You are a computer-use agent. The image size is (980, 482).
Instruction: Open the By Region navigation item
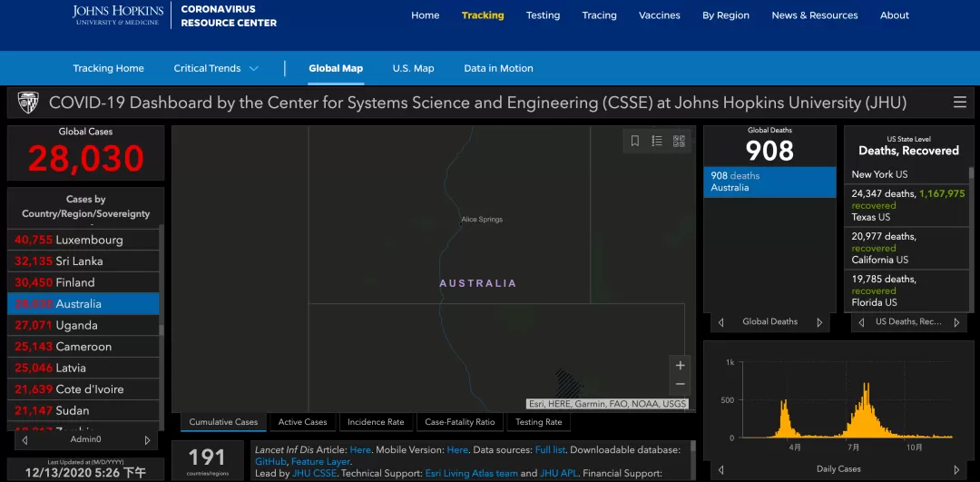point(726,15)
